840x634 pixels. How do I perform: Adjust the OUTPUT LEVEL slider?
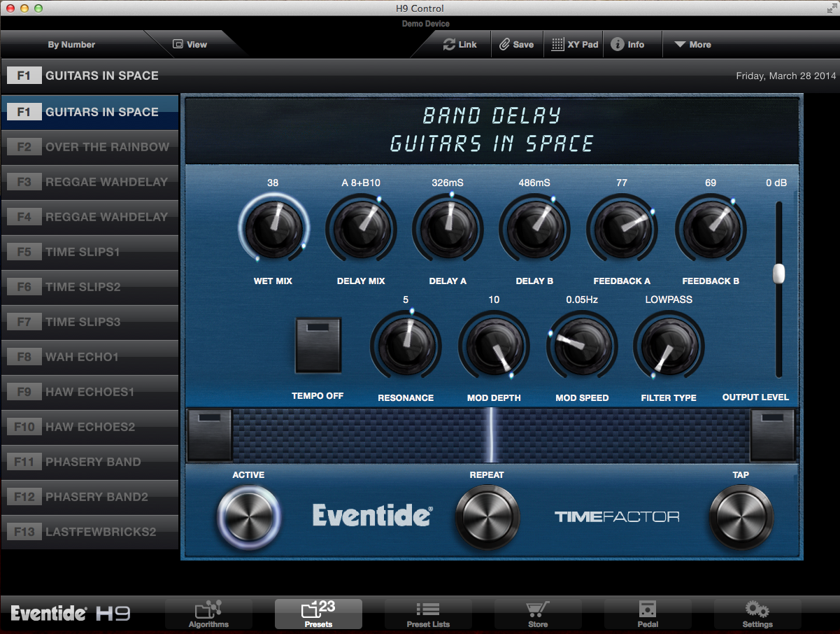pos(778,274)
